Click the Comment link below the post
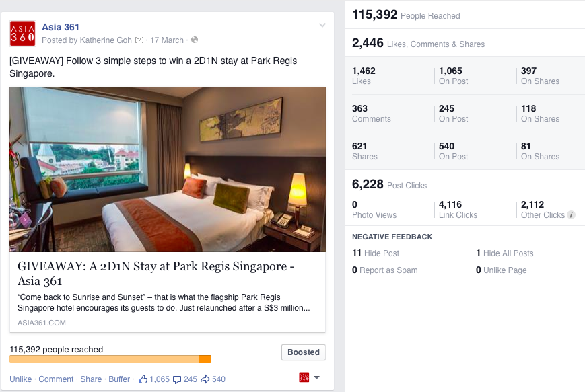The image size is (585, 392). [x=56, y=379]
